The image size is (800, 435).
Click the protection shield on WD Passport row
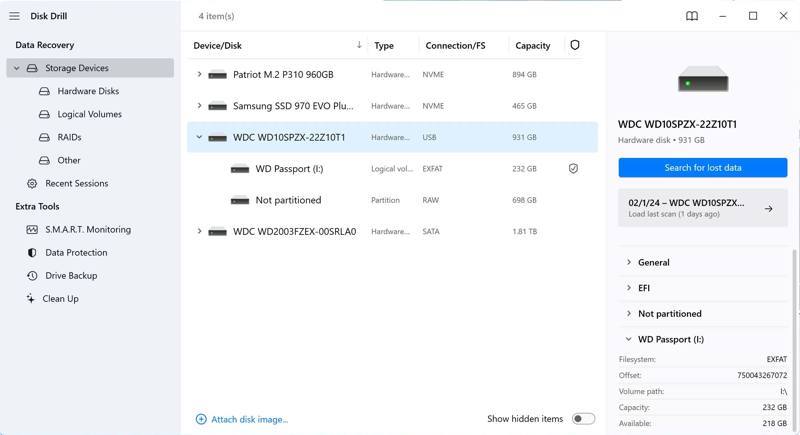(573, 168)
